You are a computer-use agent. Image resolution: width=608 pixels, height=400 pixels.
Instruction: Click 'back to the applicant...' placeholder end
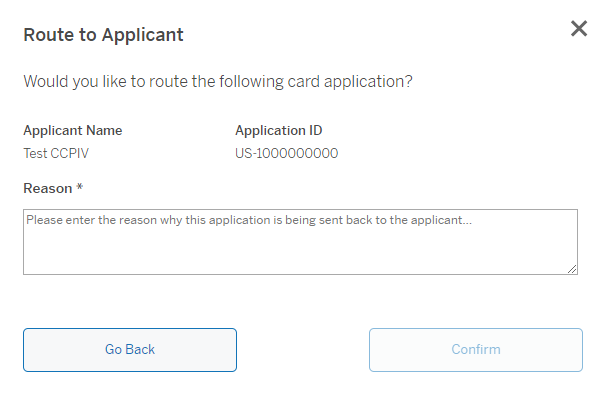(x=420, y=219)
